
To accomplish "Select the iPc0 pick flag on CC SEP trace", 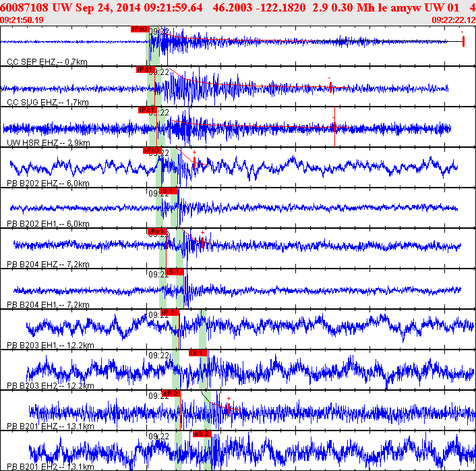I will pyautogui.click(x=140, y=29).
